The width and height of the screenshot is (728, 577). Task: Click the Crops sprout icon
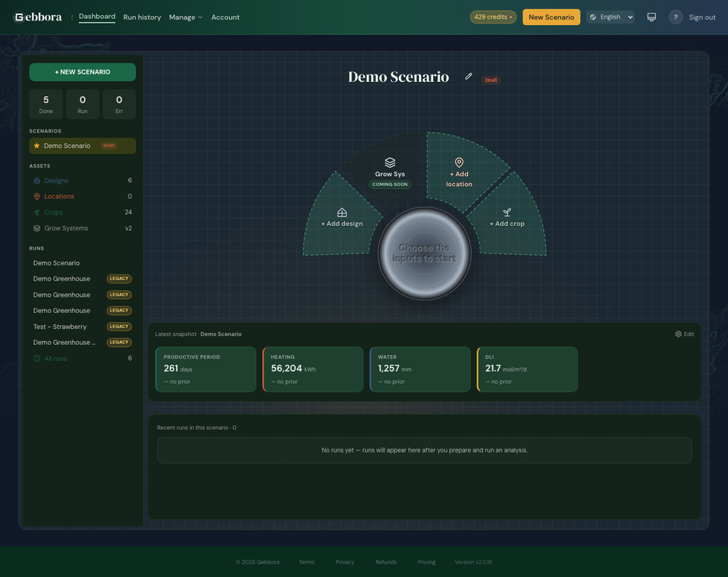36,212
